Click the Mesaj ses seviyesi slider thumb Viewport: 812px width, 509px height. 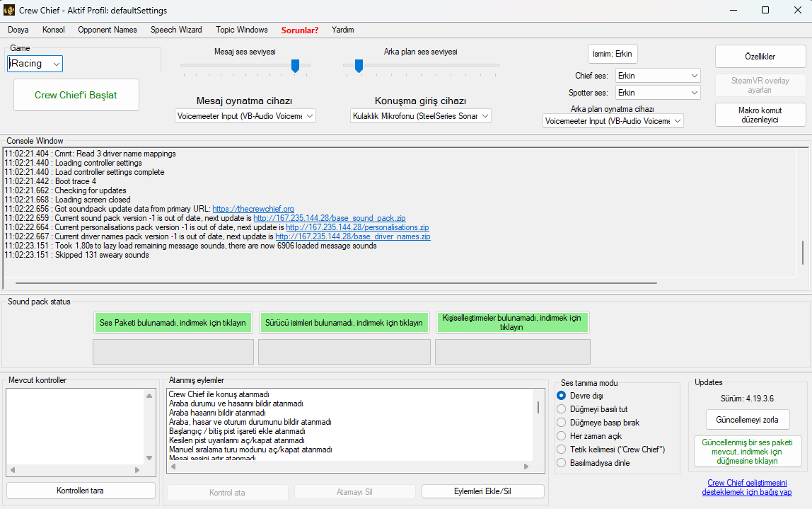(x=295, y=66)
